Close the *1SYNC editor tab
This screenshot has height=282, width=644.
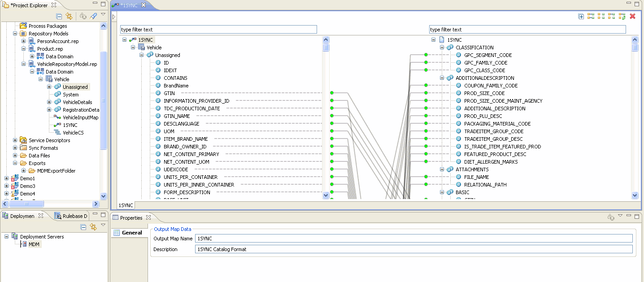[x=144, y=5]
